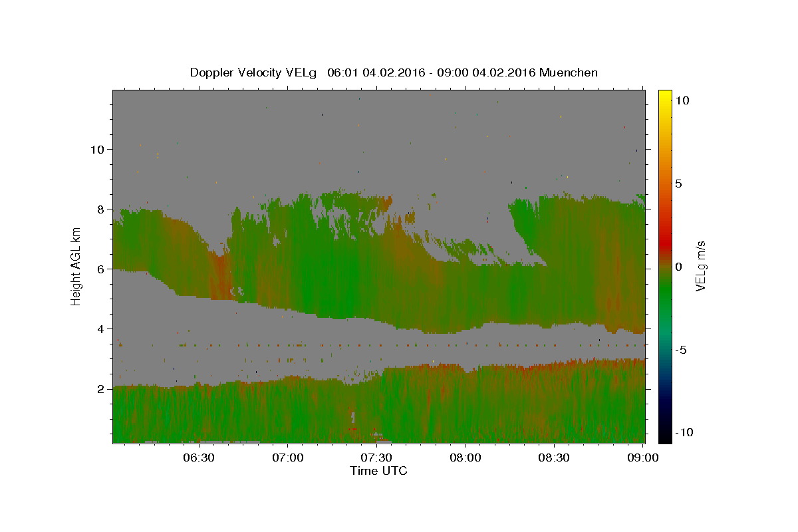Screen dimensions: 798x532
Task: Click the height label 4 on y-axis
Action: pyautogui.click(x=99, y=329)
